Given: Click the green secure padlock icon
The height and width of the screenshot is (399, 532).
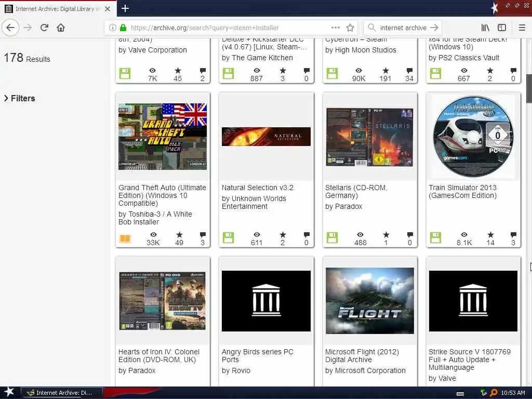Looking at the screenshot, I should tap(123, 28).
